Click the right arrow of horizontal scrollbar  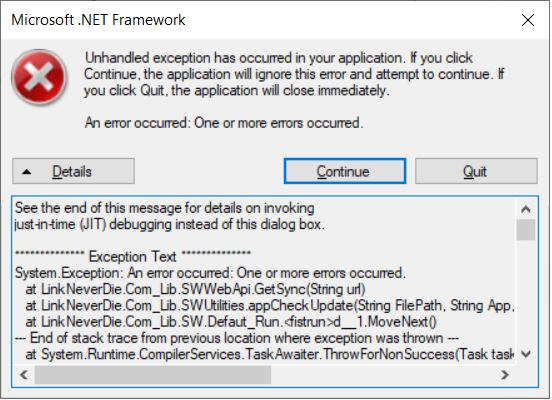(x=504, y=374)
